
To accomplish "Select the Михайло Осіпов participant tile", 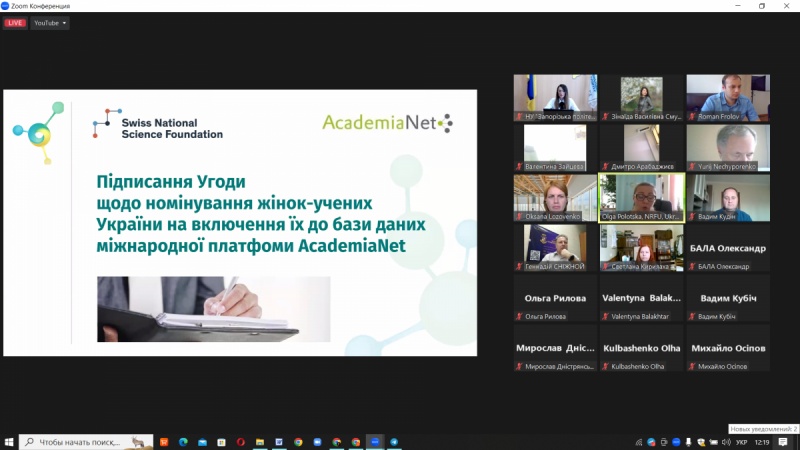I will coord(727,348).
